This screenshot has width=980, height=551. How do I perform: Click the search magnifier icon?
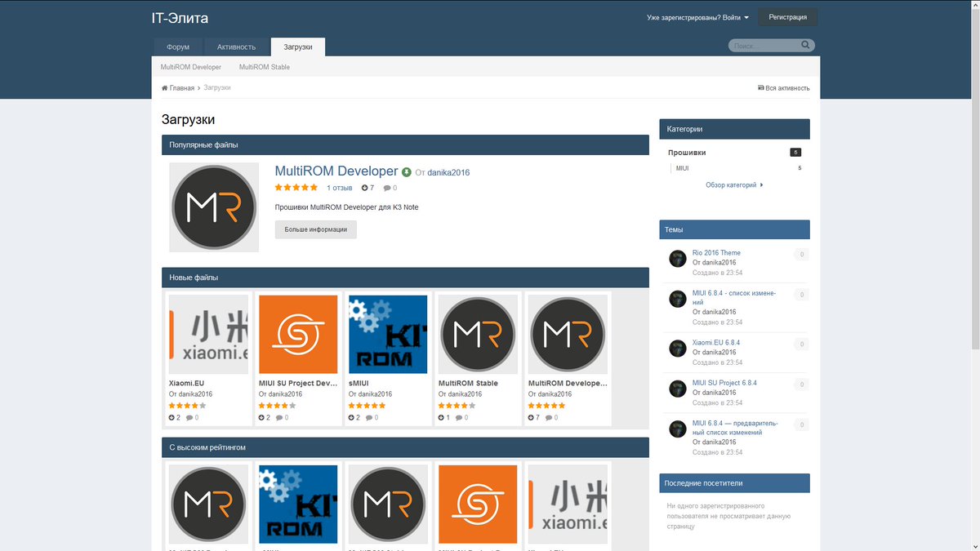[804, 45]
